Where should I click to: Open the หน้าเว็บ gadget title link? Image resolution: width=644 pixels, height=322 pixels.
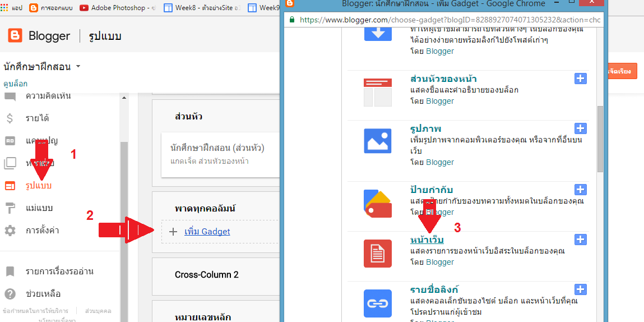point(427,240)
